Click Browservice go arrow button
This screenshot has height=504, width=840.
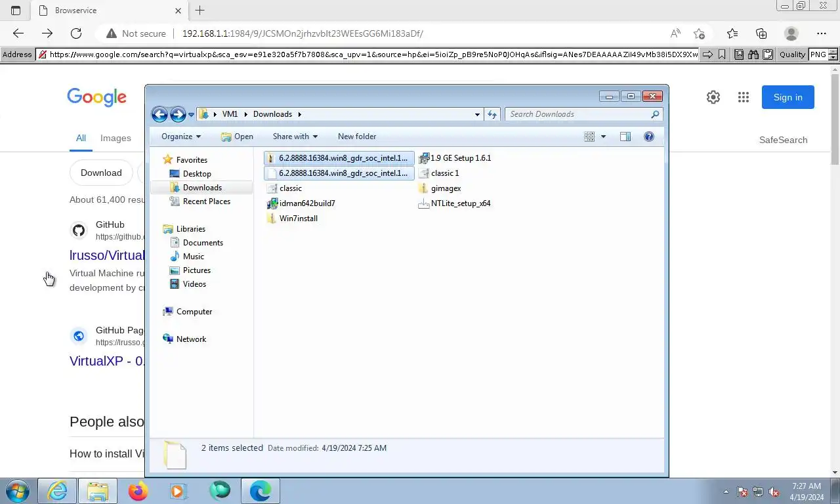(707, 54)
